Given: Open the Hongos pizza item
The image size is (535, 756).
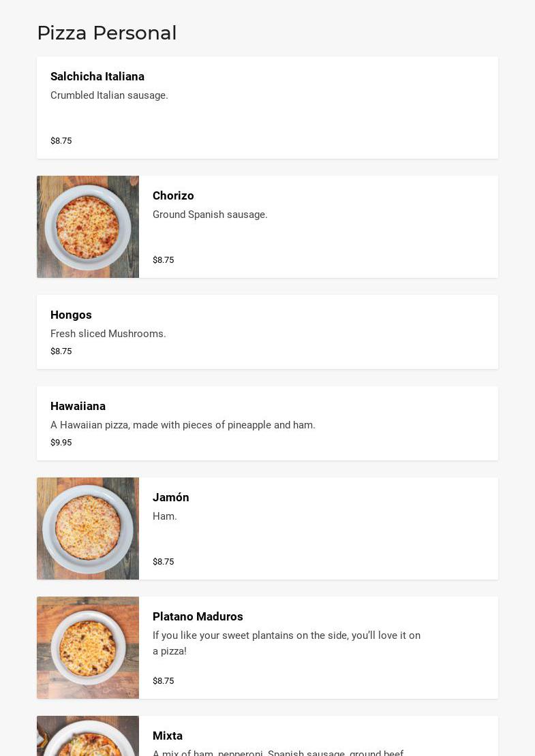Looking at the screenshot, I should click(x=71, y=315).
